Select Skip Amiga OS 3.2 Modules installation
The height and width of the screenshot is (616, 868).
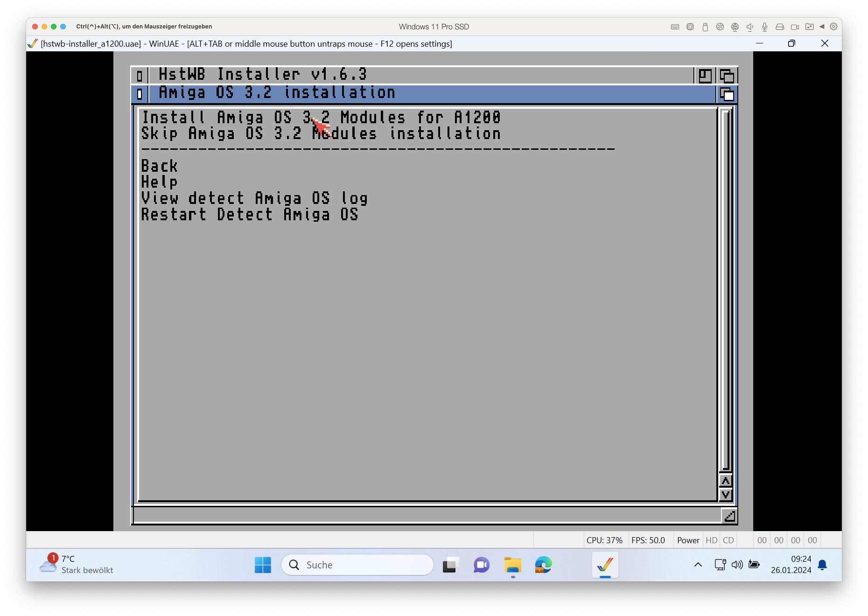pos(321,134)
